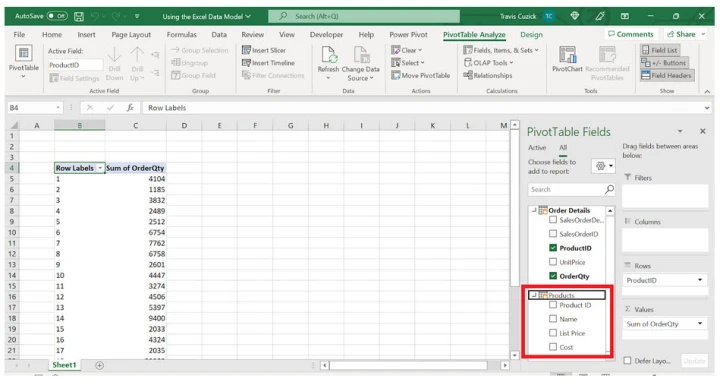Open the Tools gear in PivotTable Fields
The width and height of the screenshot is (720, 382).
point(603,166)
